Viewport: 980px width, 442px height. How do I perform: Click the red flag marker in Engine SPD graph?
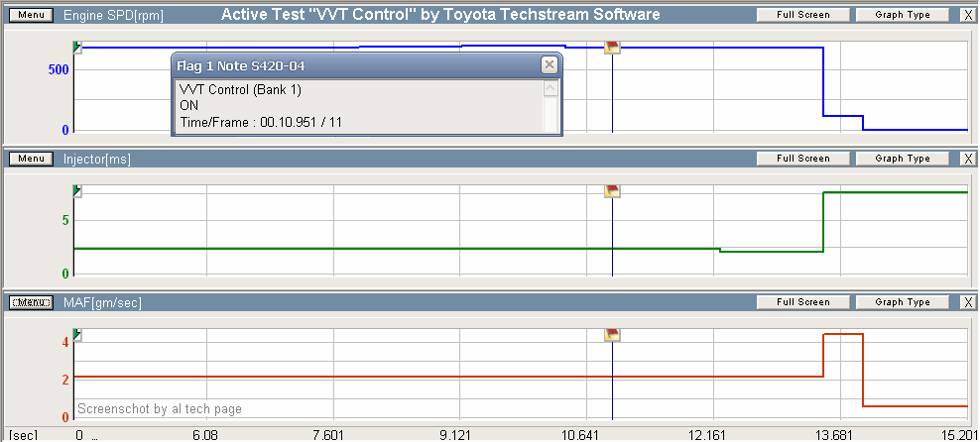point(612,48)
